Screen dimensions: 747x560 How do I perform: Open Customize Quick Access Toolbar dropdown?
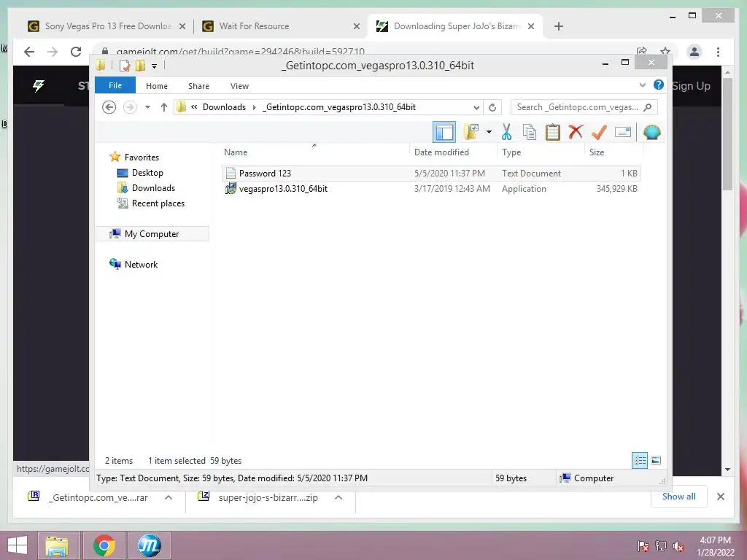155,66
